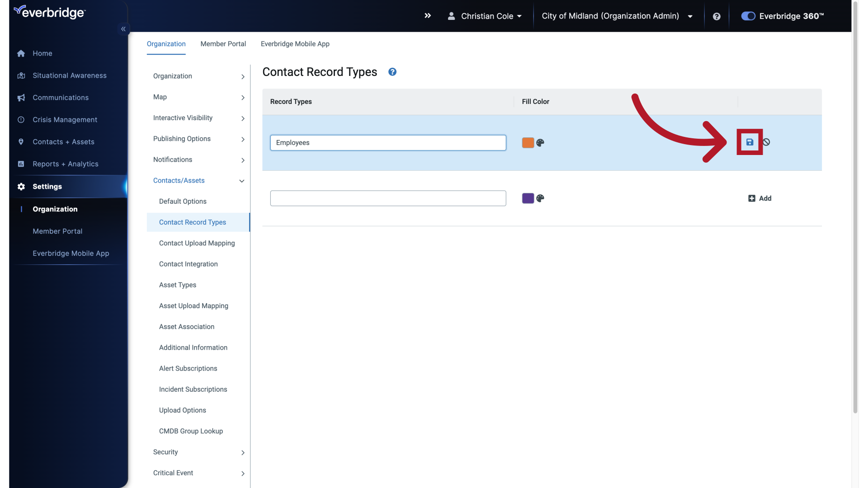Image resolution: width=868 pixels, height=488 pixels.
Task: Click the Record Types column header
Action: coord(291,102)
